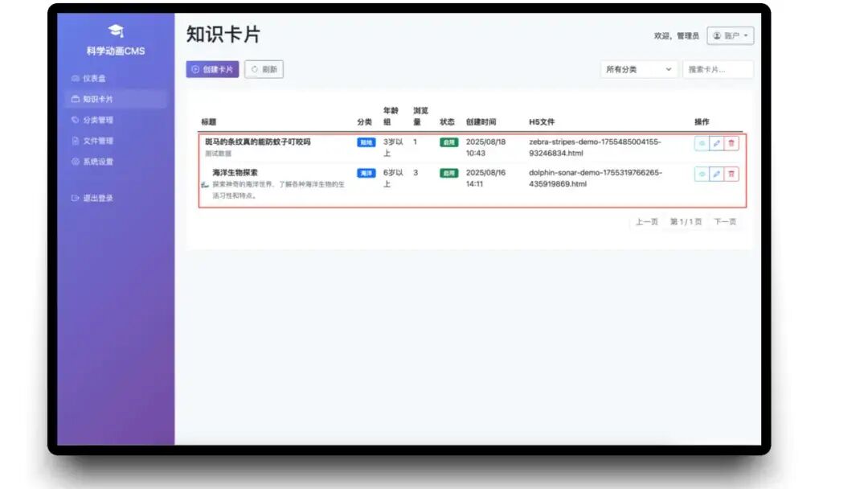Focus the 搜索卡片 search field
The height and width of the screenshot is (489, 868).
(x=718, y=69)
